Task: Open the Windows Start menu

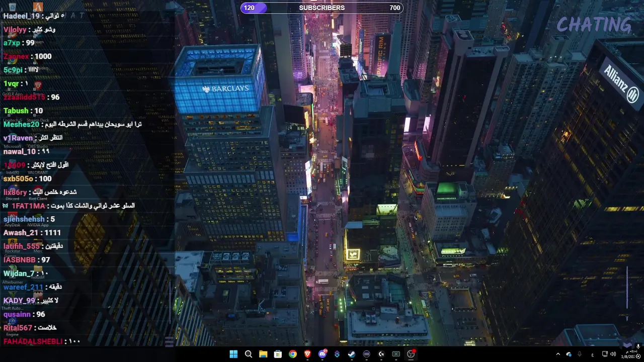Action: click(x=233, y=354)
